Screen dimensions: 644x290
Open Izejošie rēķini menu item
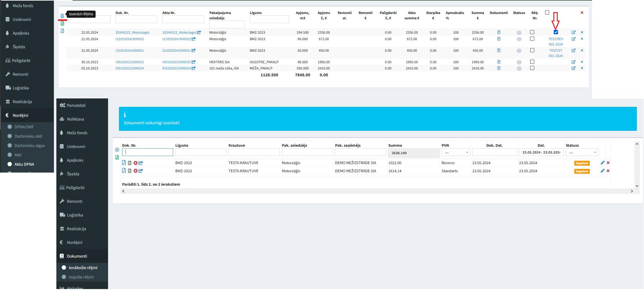coord(81,277)
